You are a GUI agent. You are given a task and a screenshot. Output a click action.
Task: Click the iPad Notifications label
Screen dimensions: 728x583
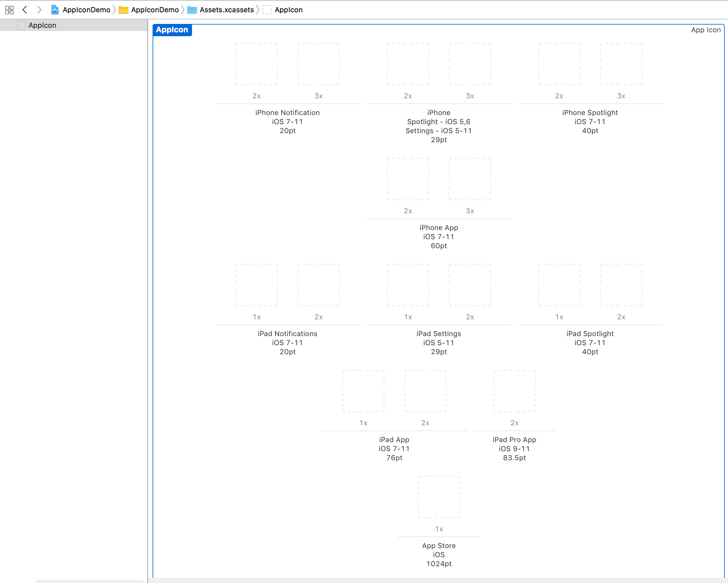pyautogui.click(x=288, y=334)
